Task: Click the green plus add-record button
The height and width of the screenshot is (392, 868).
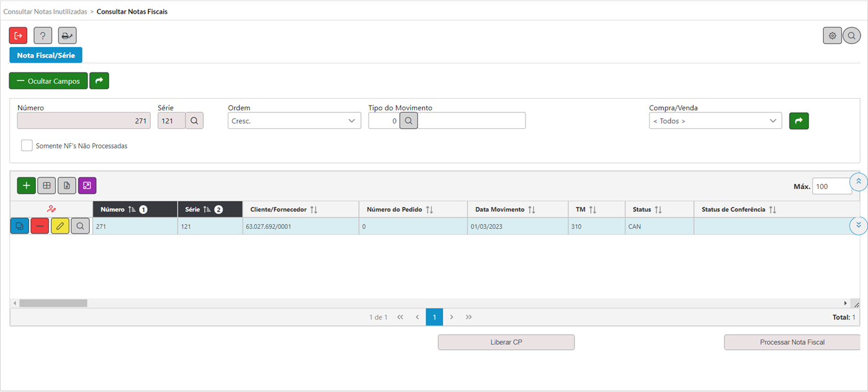Action: click(26, 185)
